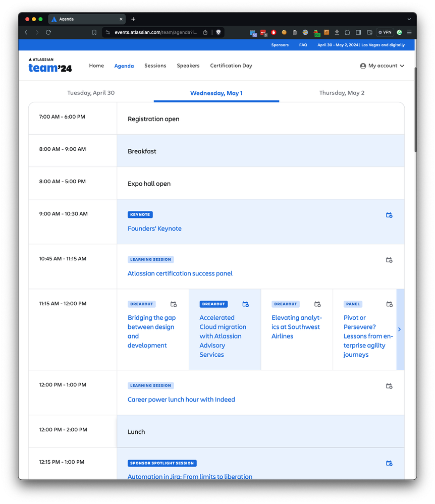Go to Home in navigation
Viewport: 435px width, 504px height.
point(96,66)
